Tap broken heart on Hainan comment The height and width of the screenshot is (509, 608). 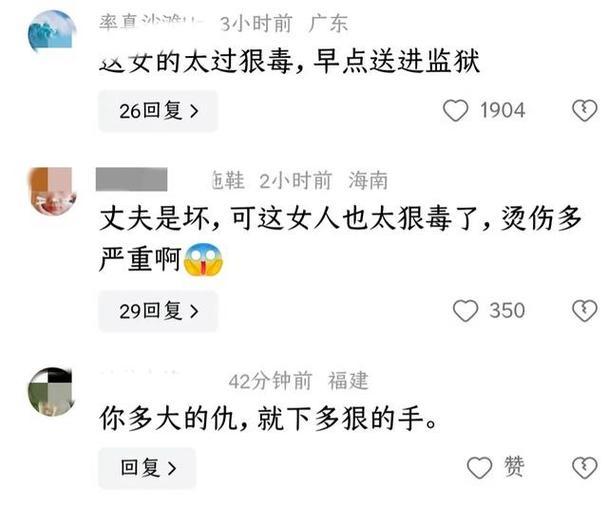pos(584,311)
